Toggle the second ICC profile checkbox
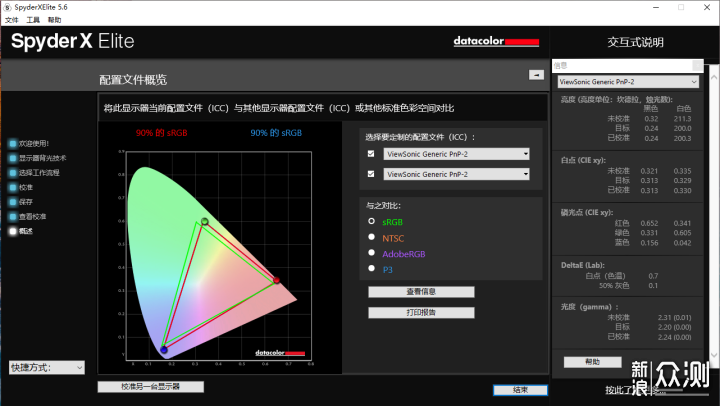 click(x=371, y=174)
